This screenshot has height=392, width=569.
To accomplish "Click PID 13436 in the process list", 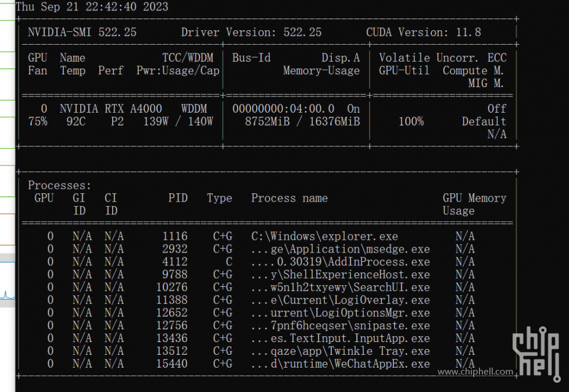I will click(171, 338).
